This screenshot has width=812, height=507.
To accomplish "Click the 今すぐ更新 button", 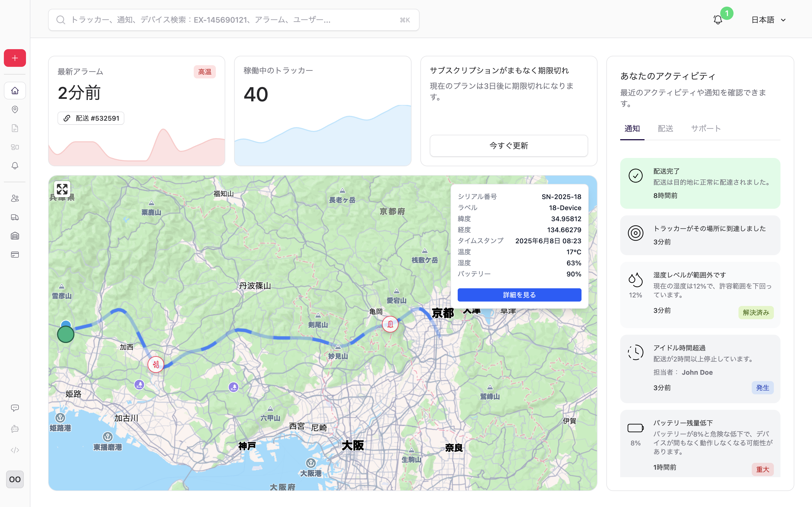I will pyautogui.click(x=508, y=146).
